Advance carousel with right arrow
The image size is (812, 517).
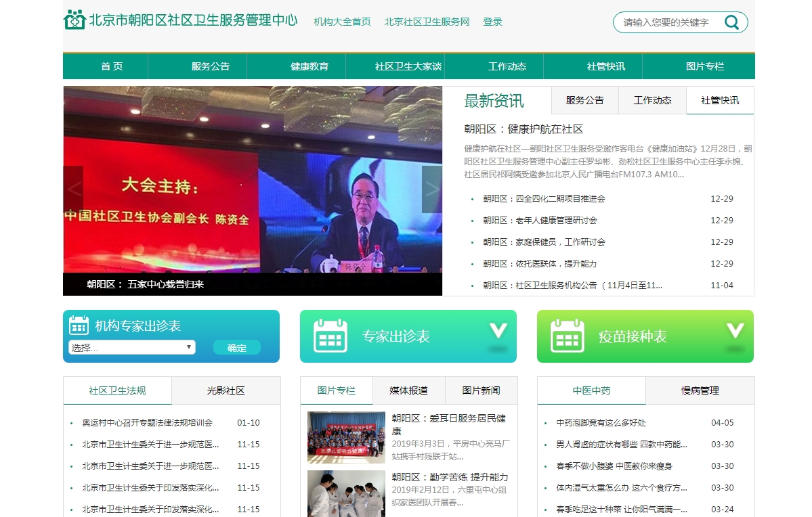tap(432, 189)
